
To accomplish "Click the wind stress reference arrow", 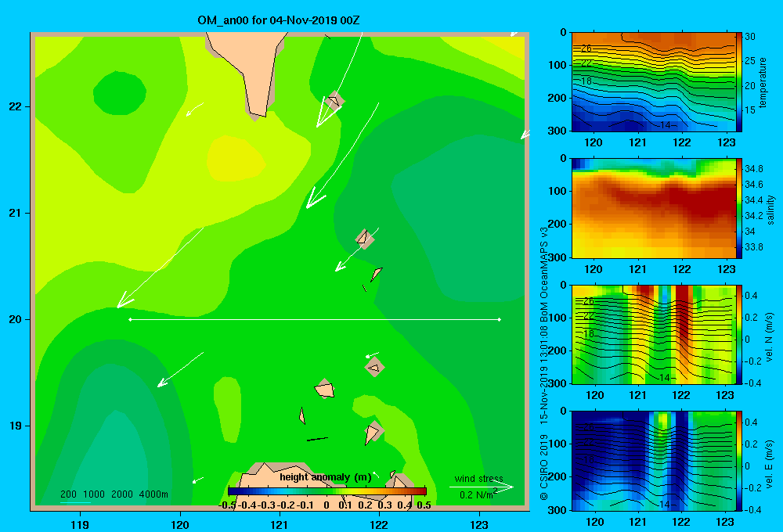I will (482, 487).
